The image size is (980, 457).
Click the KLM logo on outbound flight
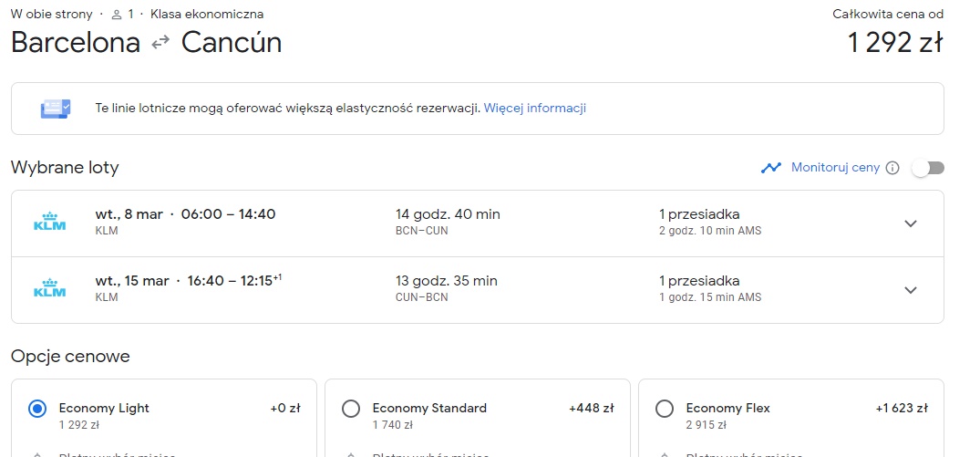coord(49,223)
